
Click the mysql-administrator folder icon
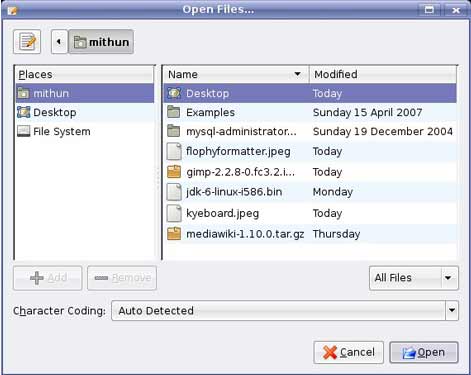point(174,131)
